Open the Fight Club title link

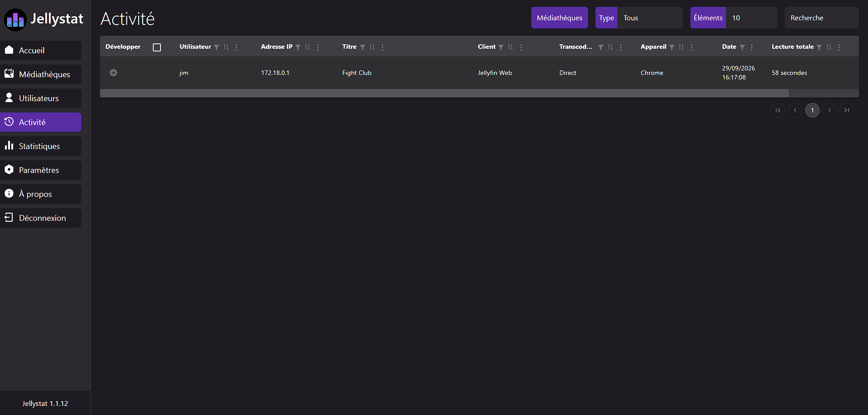[357, 73]
